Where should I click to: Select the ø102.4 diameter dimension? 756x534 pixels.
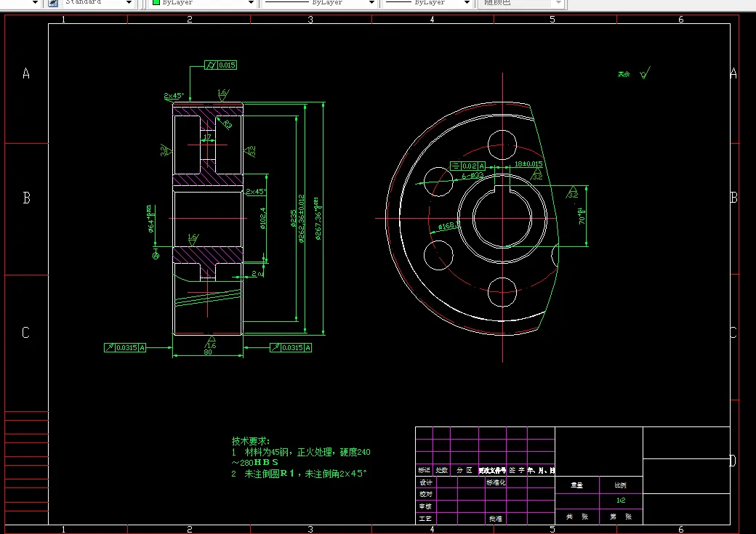263,219
